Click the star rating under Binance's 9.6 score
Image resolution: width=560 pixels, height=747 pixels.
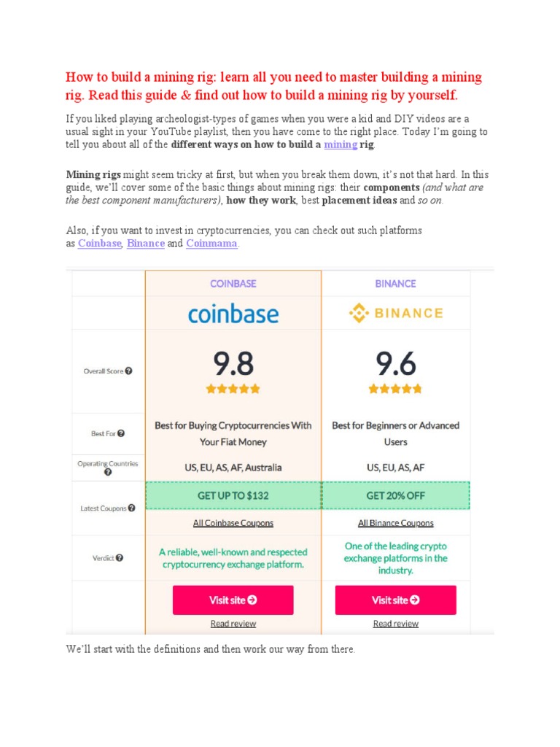pos(395,389)
